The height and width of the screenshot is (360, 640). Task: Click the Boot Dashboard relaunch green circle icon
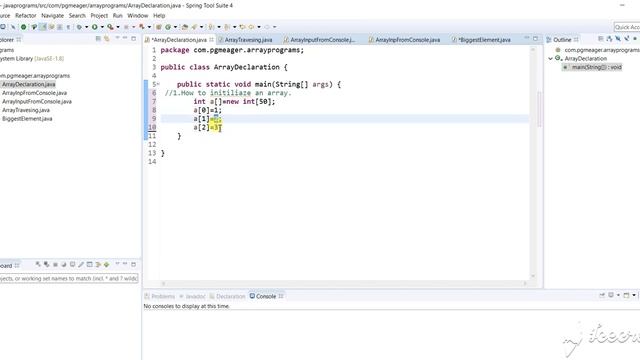tap(23, 27)
